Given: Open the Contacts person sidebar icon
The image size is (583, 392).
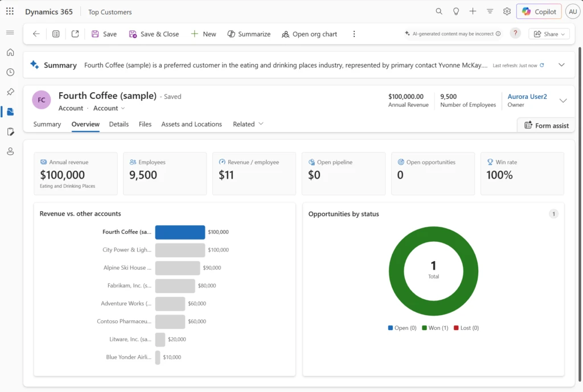Looking at the screenshot, I should (x=10, y=151).
